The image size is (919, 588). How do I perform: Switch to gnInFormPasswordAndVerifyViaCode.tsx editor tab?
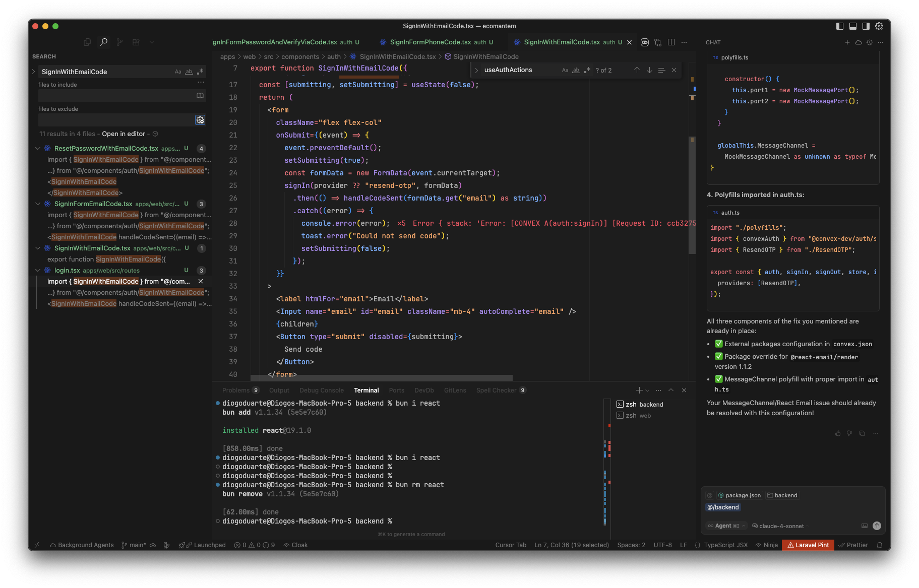(286, 42)
